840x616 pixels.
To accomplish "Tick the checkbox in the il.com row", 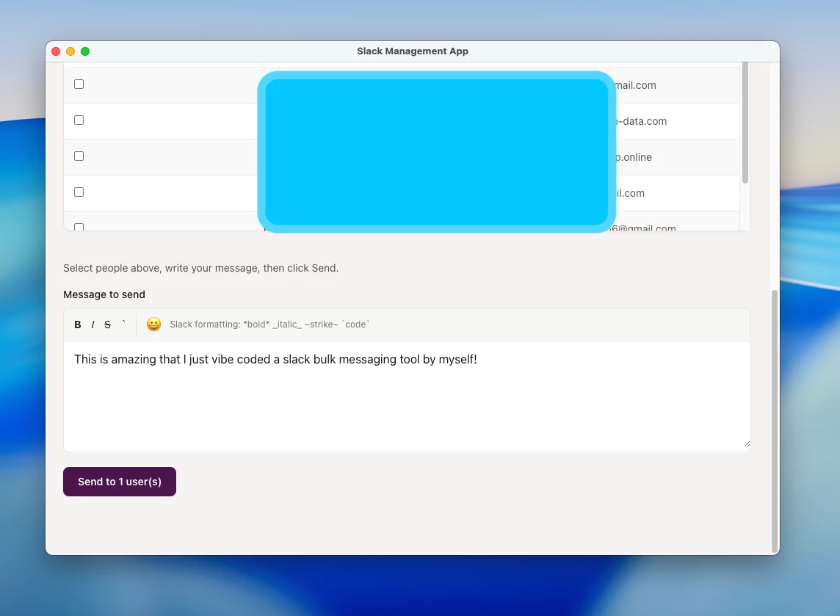I will pyautogui.click(x=79, y=192).
